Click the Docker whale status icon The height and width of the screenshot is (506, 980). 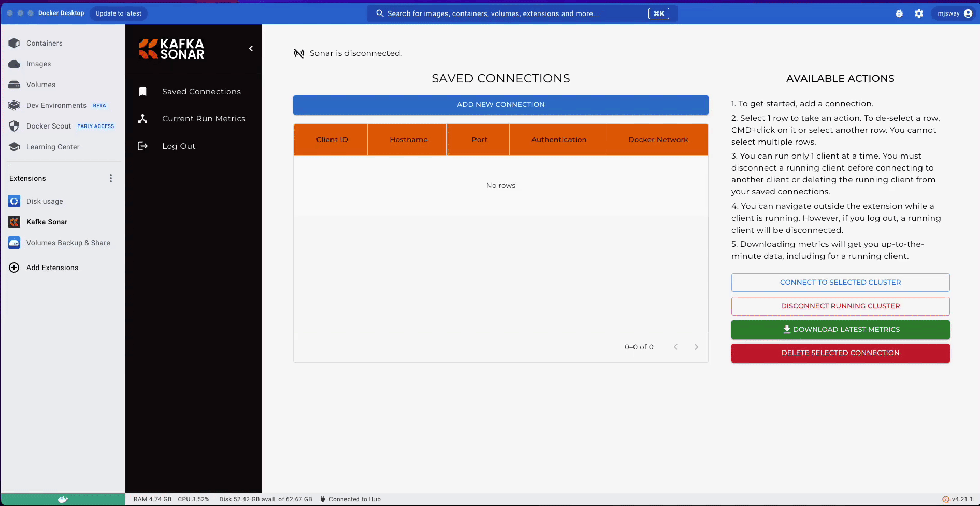[63, 499]
